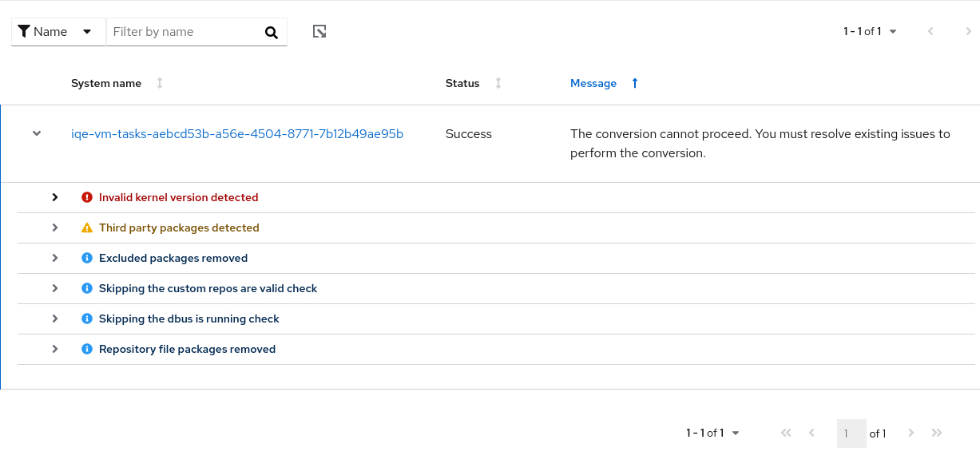Screen dimensions: 980x471
Task: Click the first-page navigation button at the bottom
Action: pyautogui.click(x=785, y=433)
